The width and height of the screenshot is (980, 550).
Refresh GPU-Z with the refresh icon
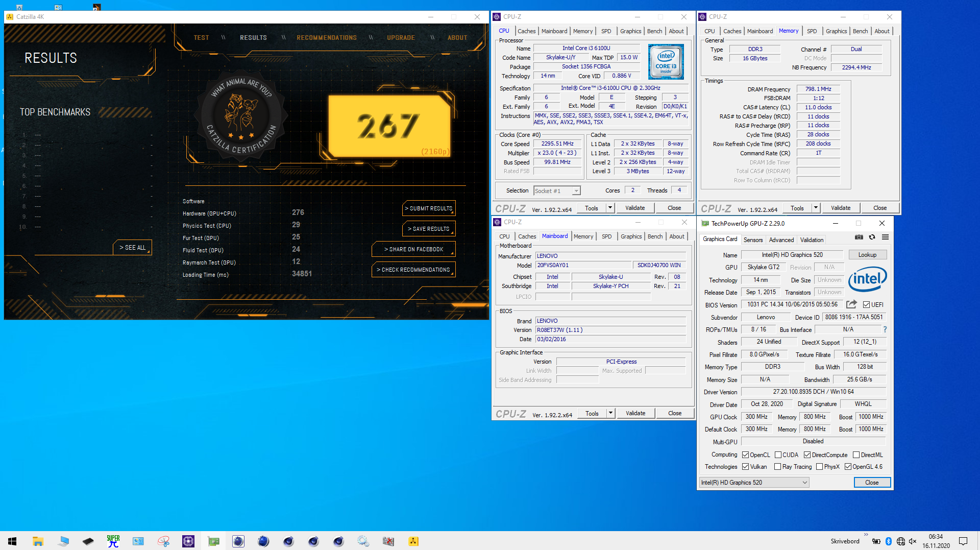tap(872, 237)
